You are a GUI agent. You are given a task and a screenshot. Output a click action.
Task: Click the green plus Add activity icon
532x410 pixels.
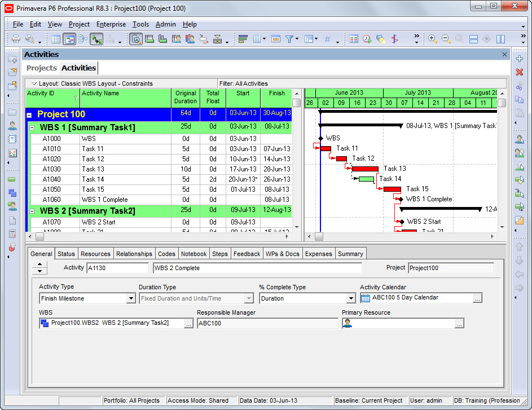point(520,59)
